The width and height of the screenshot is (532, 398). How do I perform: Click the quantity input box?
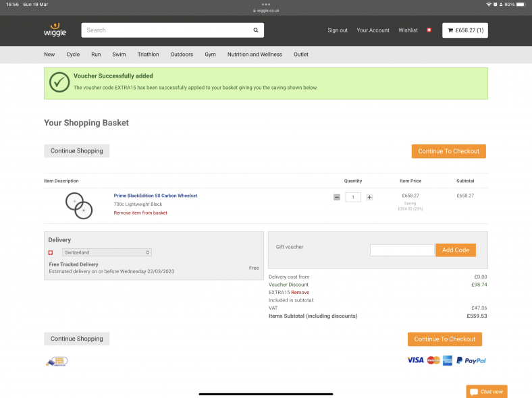pyautogui.click(x=353, y=197)
